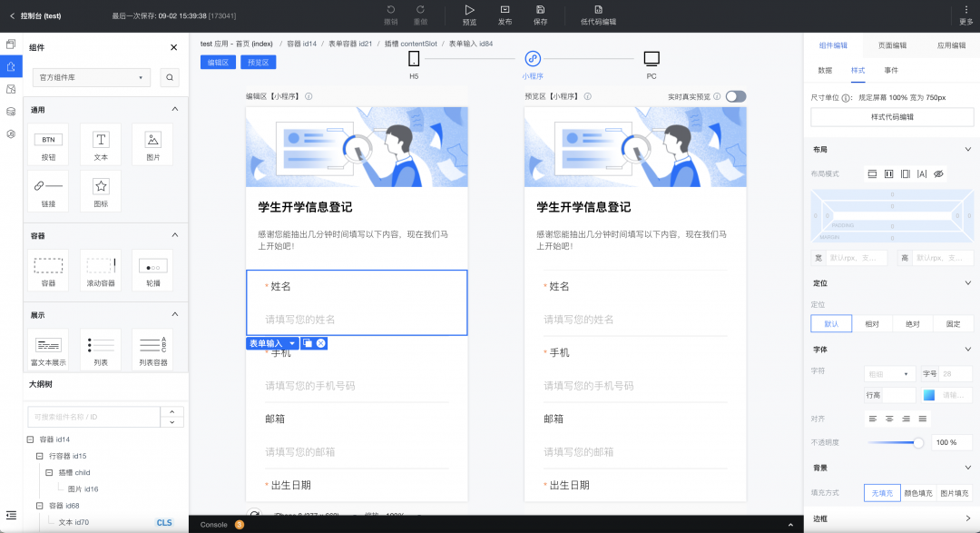Collapse the 字体 style section

[967, 349]
